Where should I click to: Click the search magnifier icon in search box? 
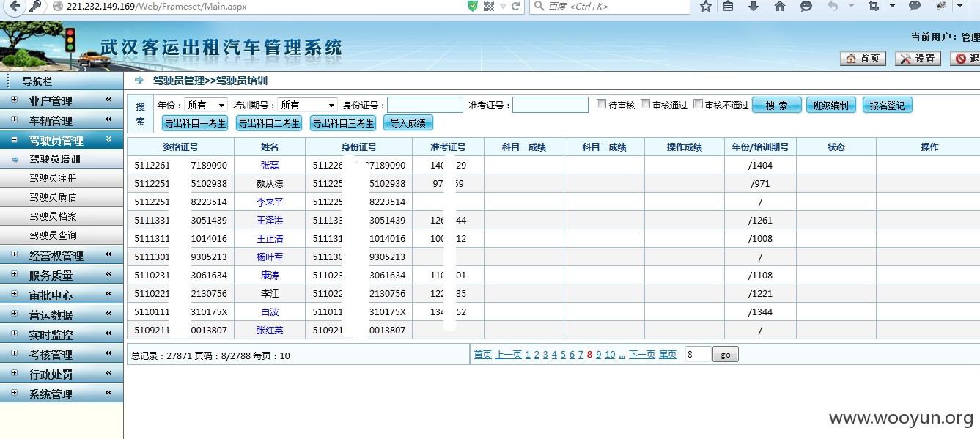(539, 7)
